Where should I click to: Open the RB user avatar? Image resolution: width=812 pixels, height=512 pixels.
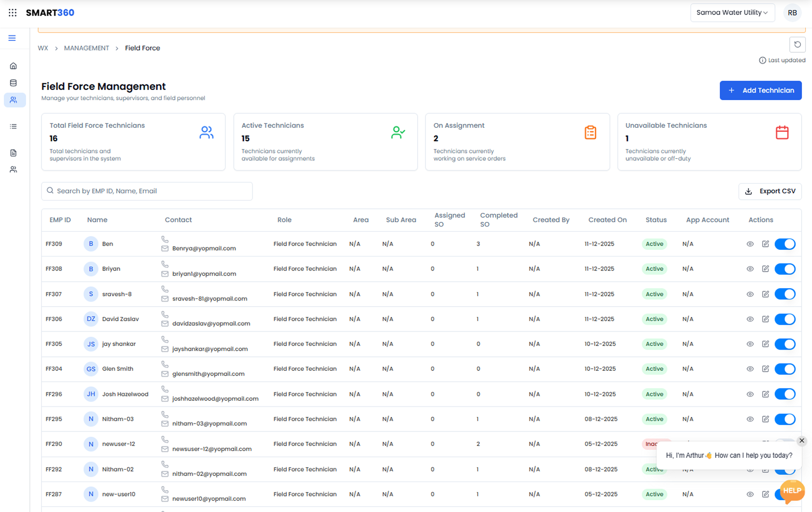pos(792,12)
